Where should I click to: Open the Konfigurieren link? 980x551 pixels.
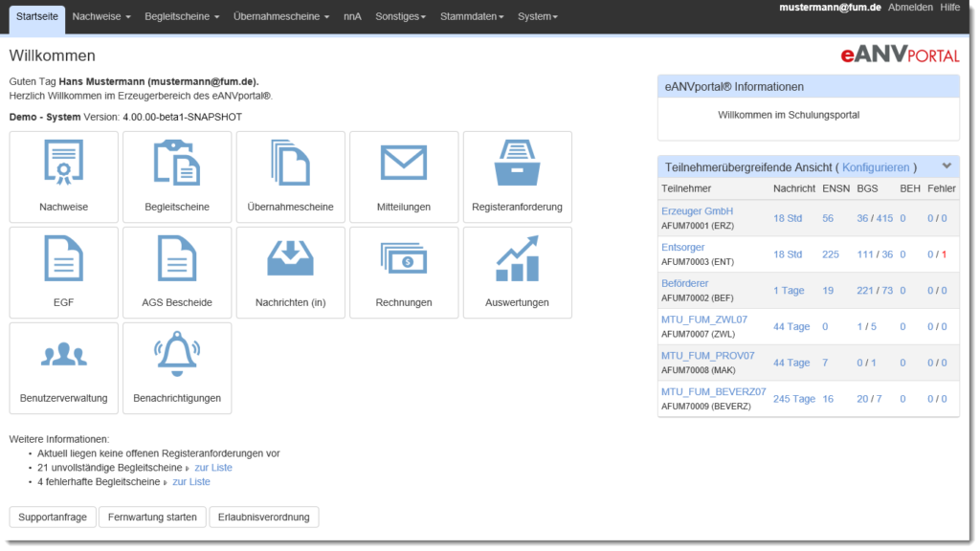(x=876, y=167)
